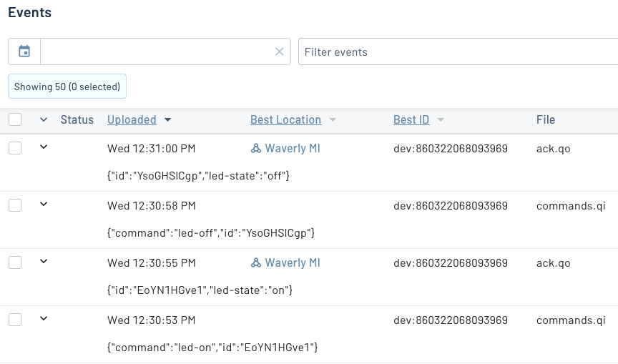Click commands.qi in the 12:30:58 row
The height and width of the screenshot is (364, 618).
(571, 206)
